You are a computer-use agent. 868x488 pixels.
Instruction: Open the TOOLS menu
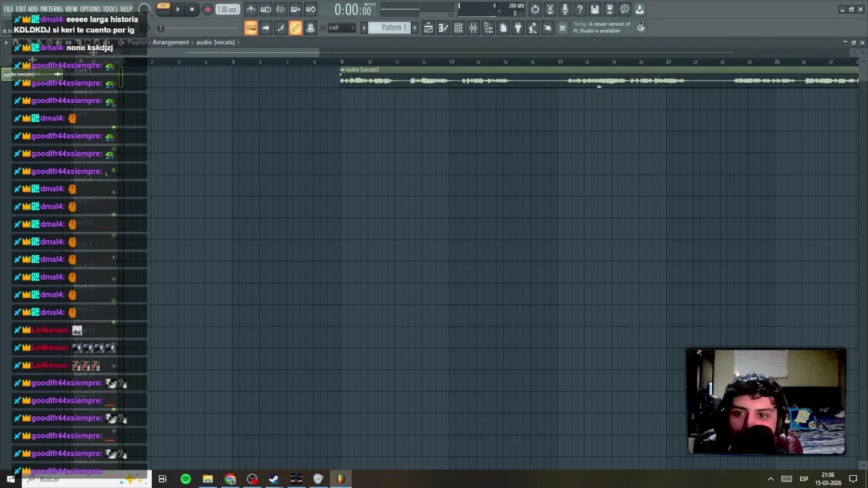(110, 9)
